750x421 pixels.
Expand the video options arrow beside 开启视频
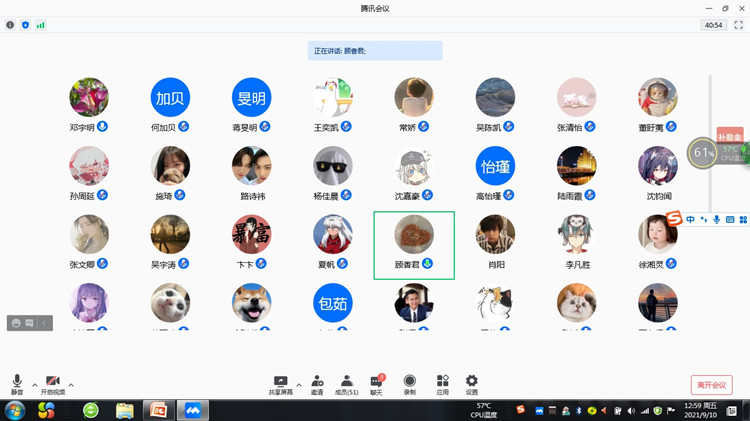pyautogui.click(x=71, y=385)
